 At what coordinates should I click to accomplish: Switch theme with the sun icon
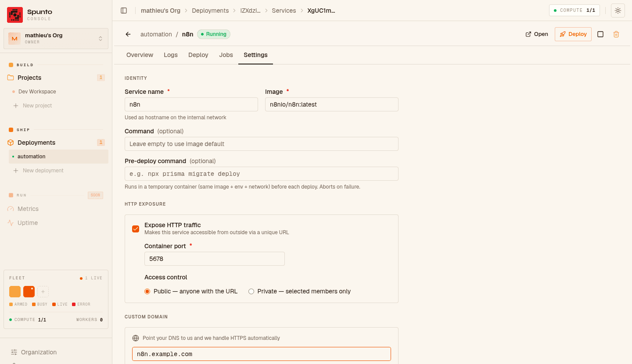coord(618,11)
